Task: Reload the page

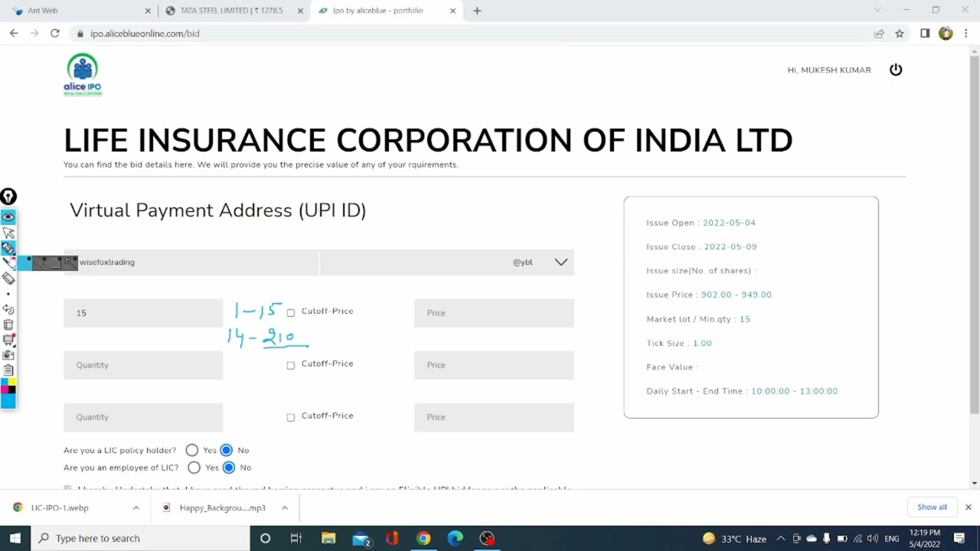Action: click(x=54, y=34)
